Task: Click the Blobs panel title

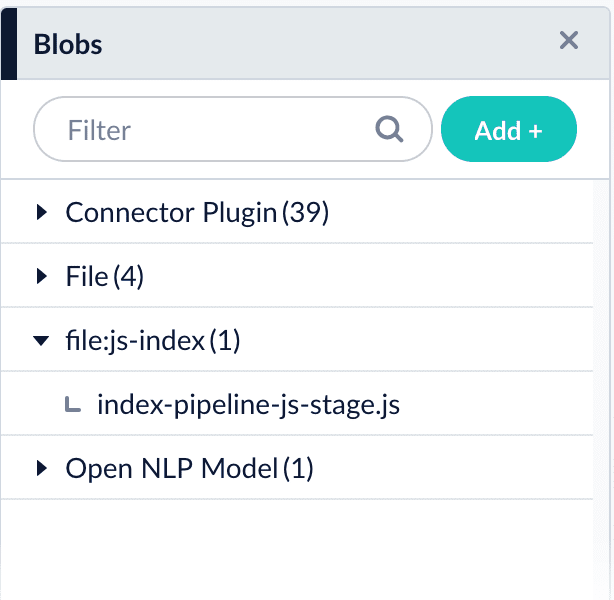Action: 68,44
